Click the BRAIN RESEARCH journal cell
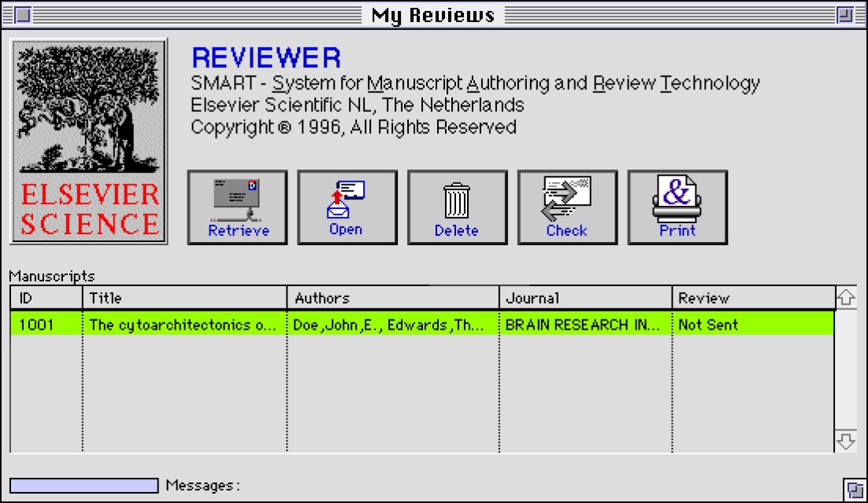Screen dimensions: 868x503 coord(584,324)
